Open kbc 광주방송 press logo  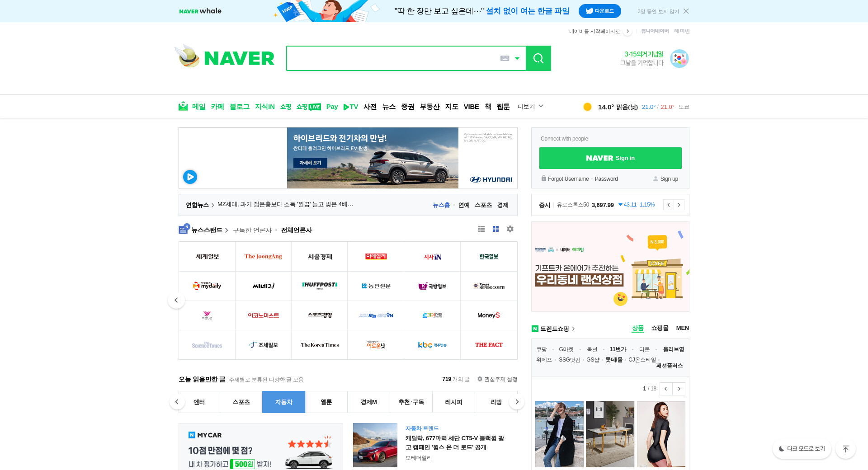432,345
